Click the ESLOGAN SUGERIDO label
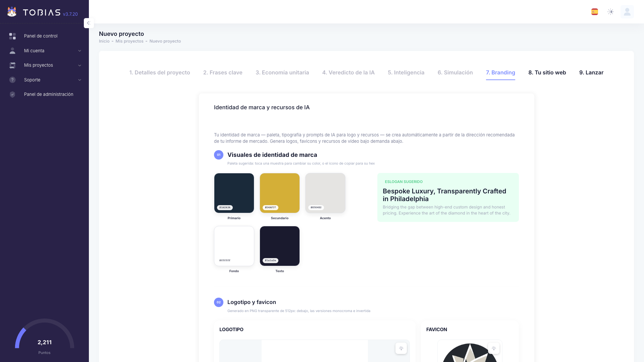 tap(404, 182)
